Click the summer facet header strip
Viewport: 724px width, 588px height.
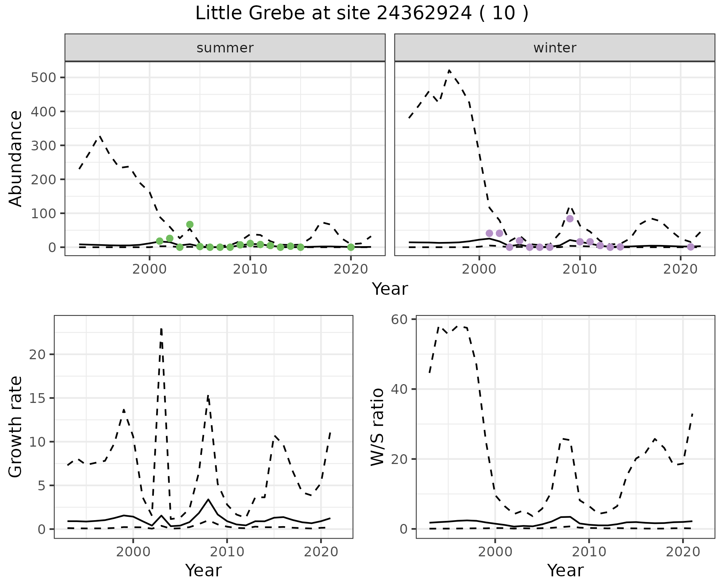pos(225,48)
